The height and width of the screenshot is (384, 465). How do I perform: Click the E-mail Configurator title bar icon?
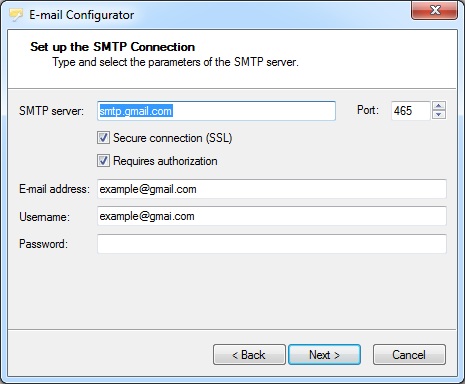point(16,15)
